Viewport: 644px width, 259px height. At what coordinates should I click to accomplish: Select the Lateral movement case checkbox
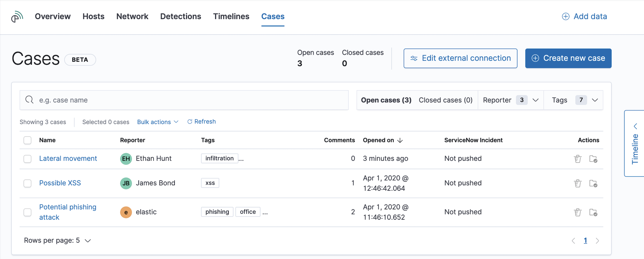coord(27,159)
